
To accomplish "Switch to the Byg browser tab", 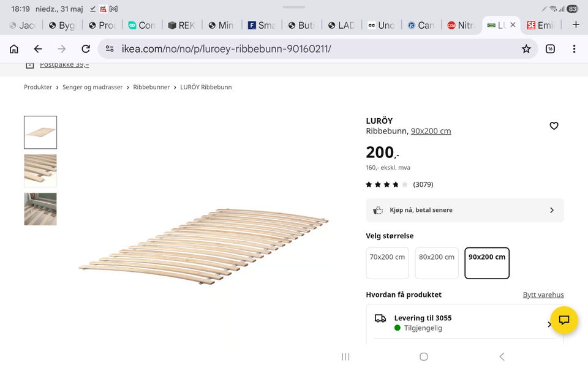I will (62, 25).
